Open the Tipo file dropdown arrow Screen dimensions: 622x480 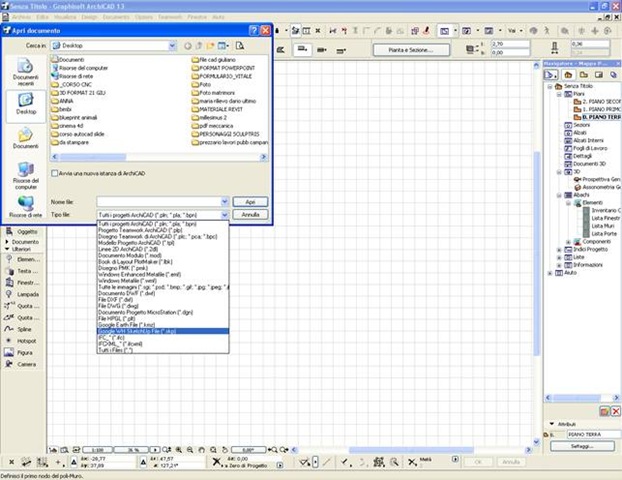click(x=225, y=215)
